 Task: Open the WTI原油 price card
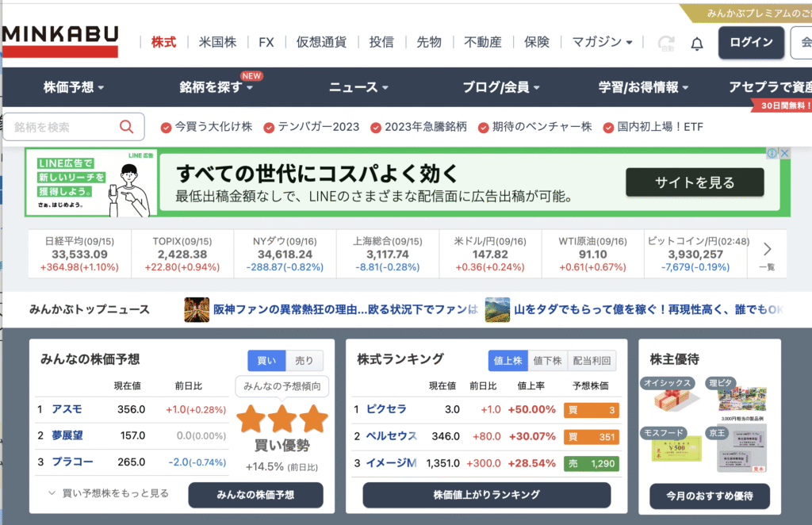coord(592,254)
